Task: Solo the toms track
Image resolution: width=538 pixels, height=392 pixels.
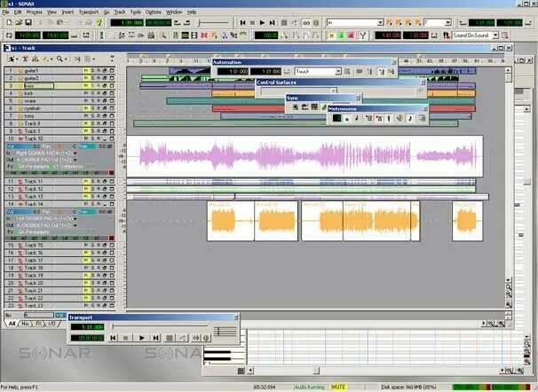Action: click(x=92, y=116)
